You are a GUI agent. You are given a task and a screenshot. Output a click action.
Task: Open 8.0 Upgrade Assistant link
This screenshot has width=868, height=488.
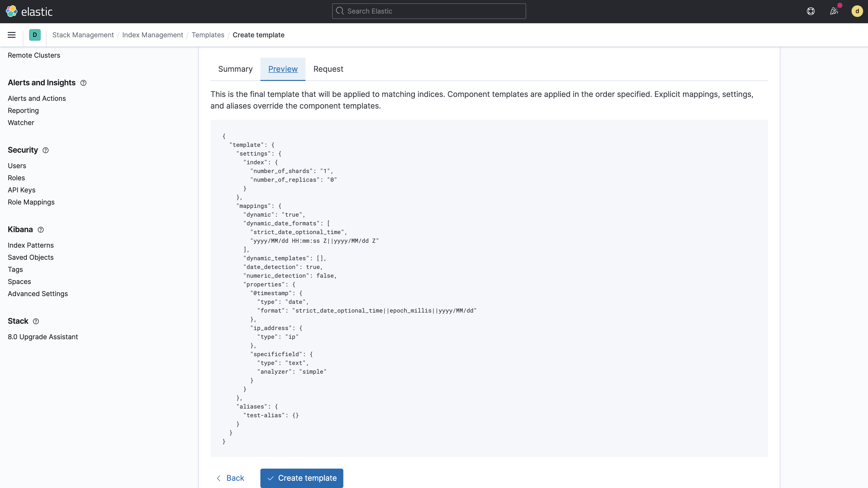click(43, 337)
